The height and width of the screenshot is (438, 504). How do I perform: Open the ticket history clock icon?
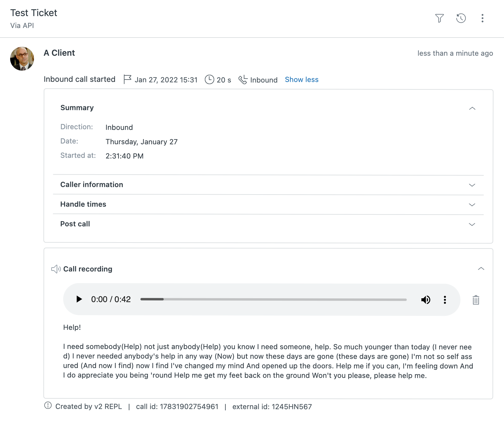461,18
